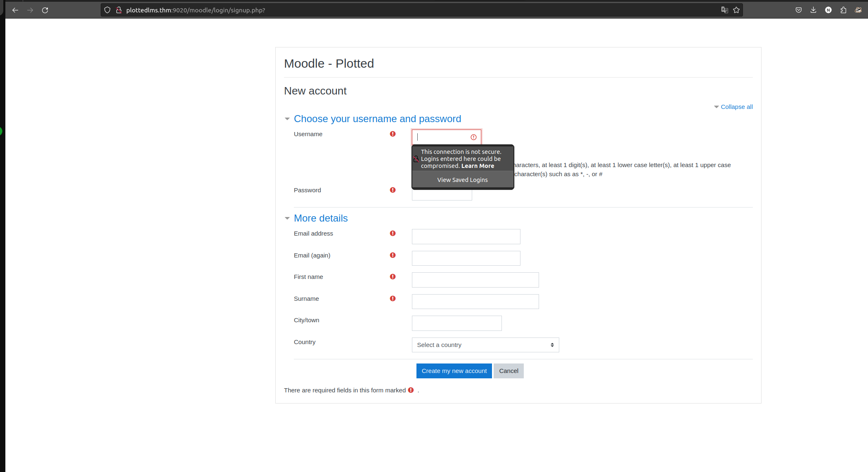Screen dimensions: 868x472
Task: Click into the Surname field
Action: pos(475,302)
